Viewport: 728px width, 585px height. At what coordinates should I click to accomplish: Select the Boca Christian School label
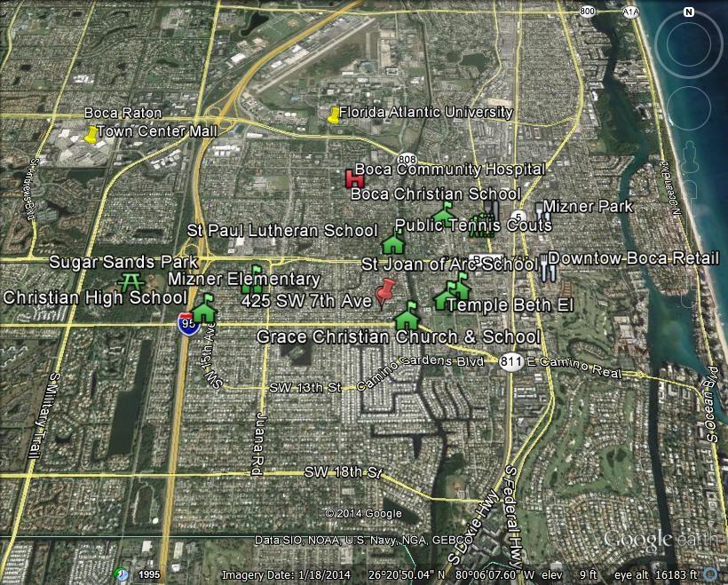click(436, 194)
